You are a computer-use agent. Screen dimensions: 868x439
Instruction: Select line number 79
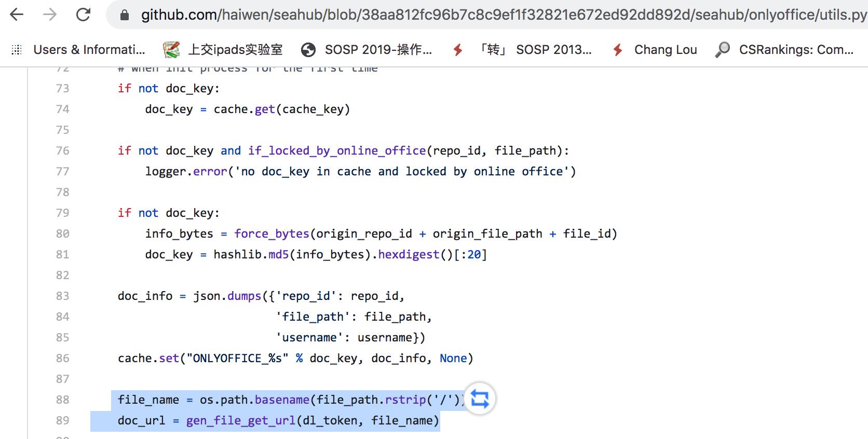click(62, 213)
